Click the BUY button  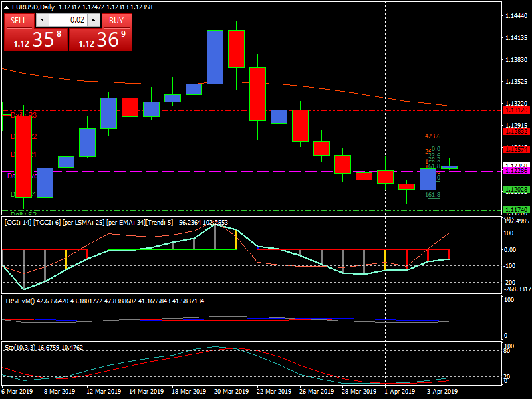pyautogui.click(x=116, y=20)
